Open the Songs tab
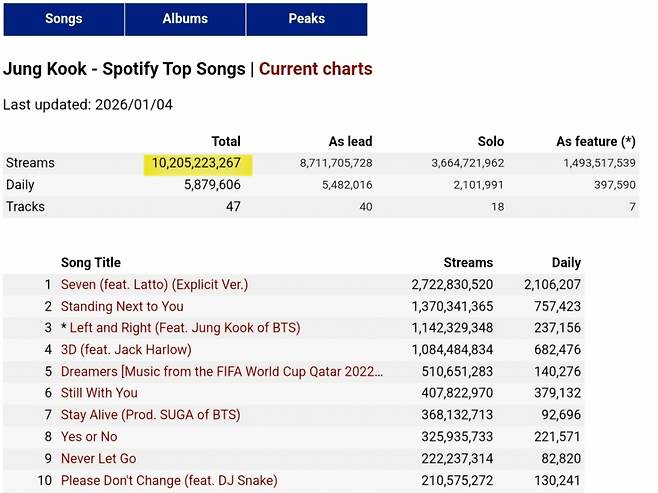Viewport: 658px width, 493px height. tap(63, 19)
